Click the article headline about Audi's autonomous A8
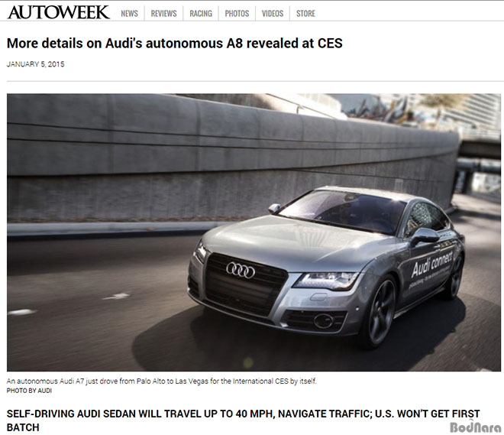 pos(175,43)
